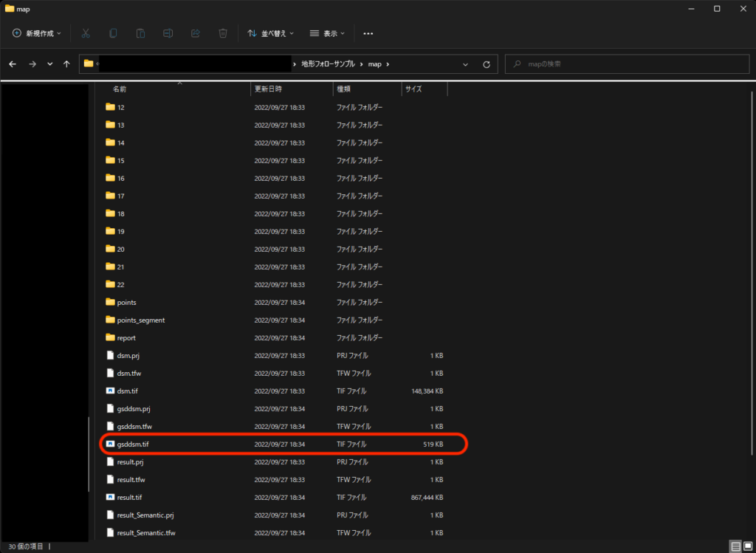Image resolution: width=756 pixels, height=553 pixels.
Task: Click the mapの検索 search field
Action: (x=628, y=64)
